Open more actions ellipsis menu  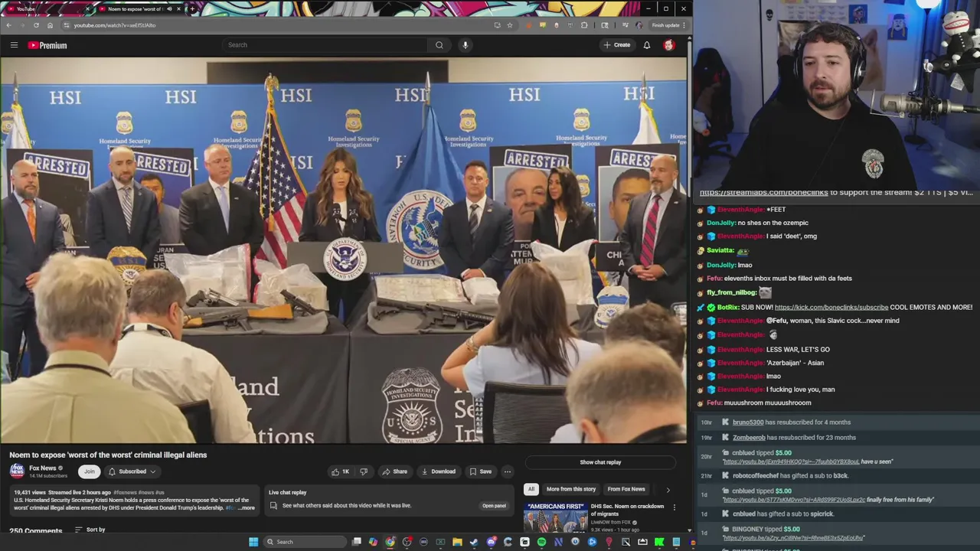pyautogui.click(x=507, y=471)
